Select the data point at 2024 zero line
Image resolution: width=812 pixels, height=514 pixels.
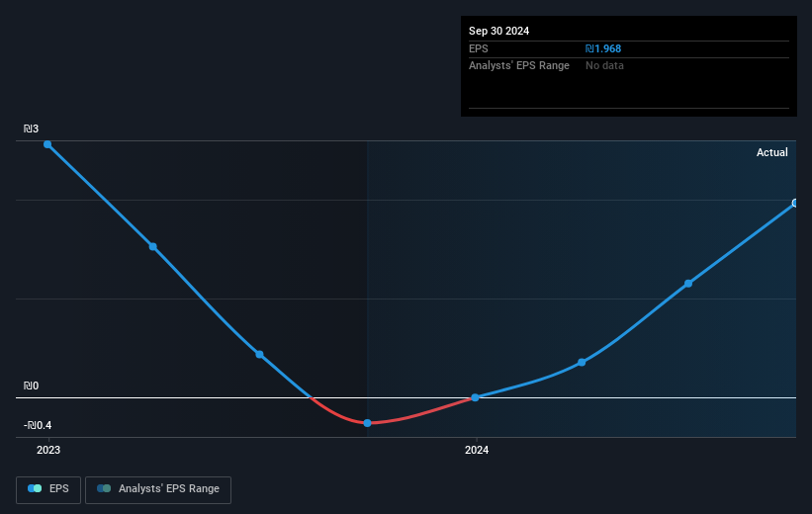(x=475, y=397)
